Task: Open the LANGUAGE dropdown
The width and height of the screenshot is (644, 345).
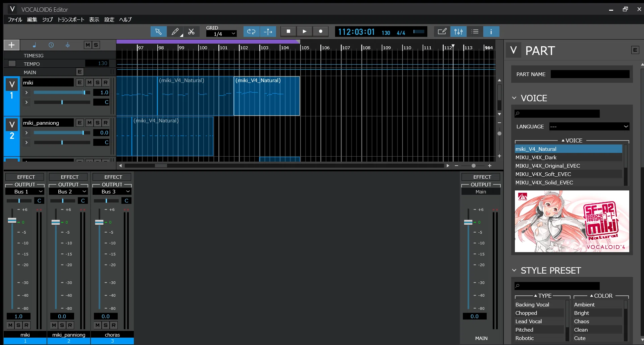Action: pos(589,126)
